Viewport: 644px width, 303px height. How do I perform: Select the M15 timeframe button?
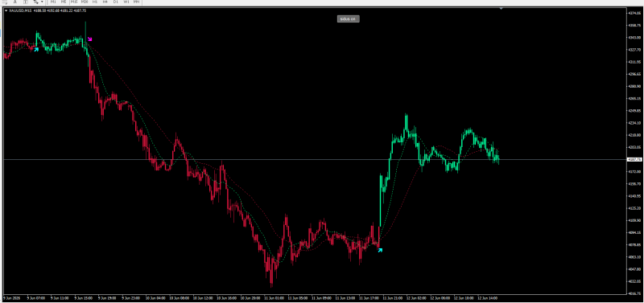pyautogui.click(x=74, y=2)
